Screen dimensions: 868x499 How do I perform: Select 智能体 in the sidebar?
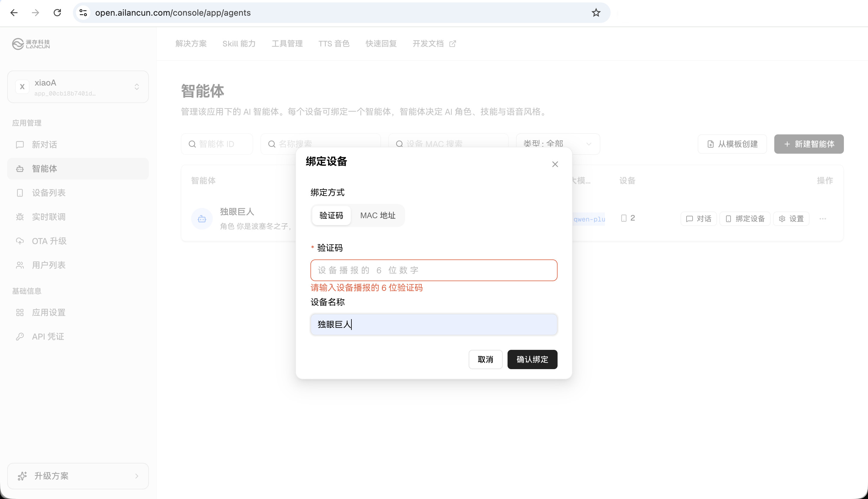click(78, 169)
